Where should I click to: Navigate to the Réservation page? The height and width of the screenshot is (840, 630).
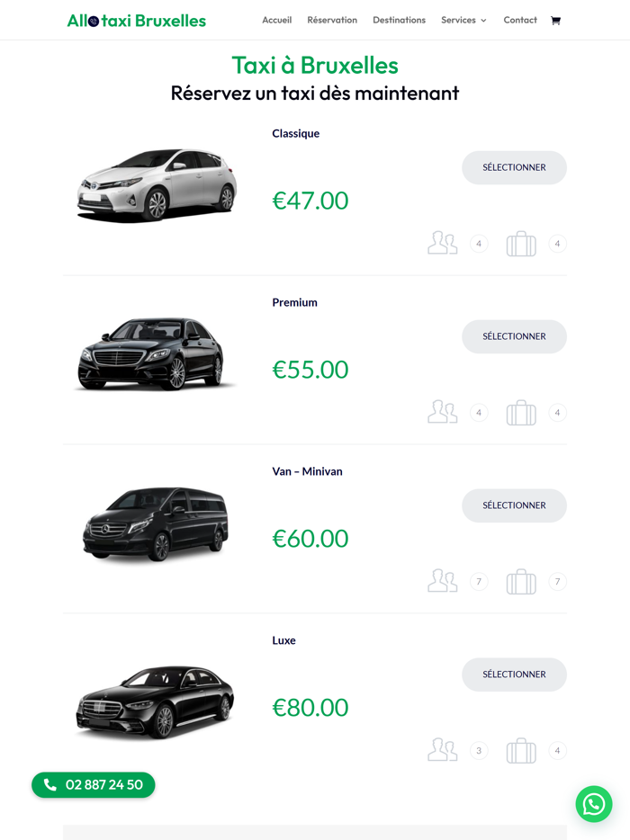332,19
